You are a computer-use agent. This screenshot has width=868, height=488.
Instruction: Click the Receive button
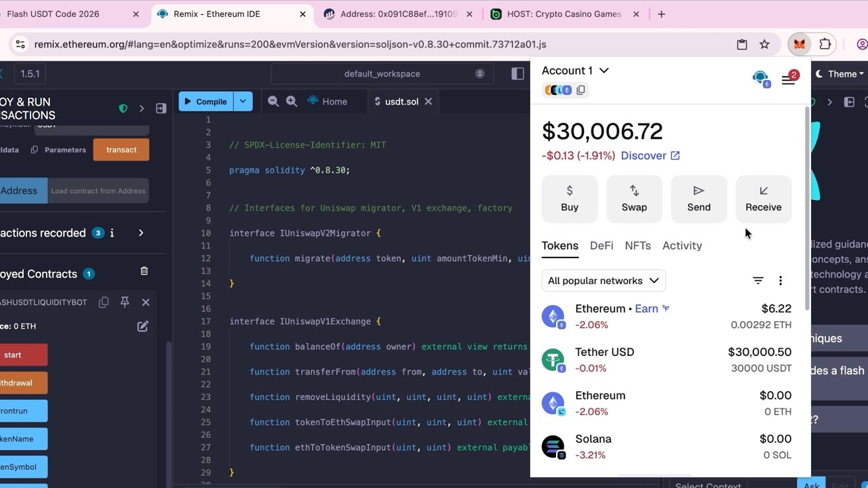point(764,199)
